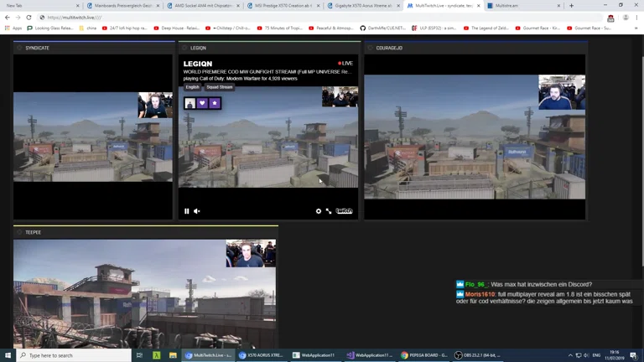Open The Legend of Zeld... bookmark
The image size is (644, 362).
click(486, 28)
